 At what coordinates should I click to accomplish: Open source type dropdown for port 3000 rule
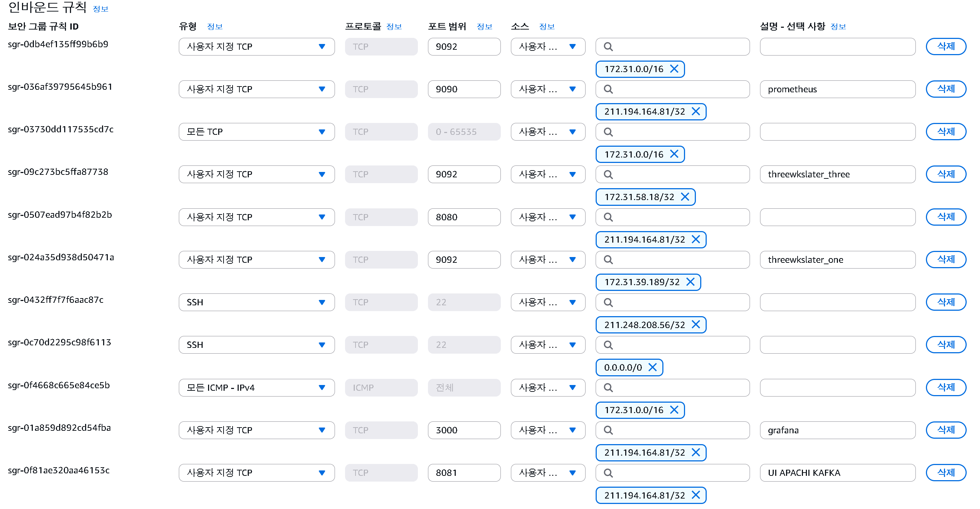pos(548,430)
